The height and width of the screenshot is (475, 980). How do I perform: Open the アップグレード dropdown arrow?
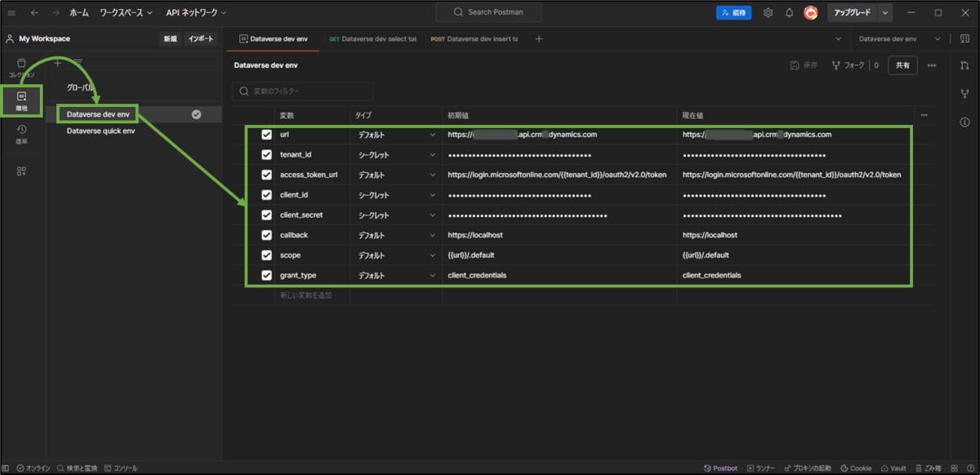pos(885,12)
